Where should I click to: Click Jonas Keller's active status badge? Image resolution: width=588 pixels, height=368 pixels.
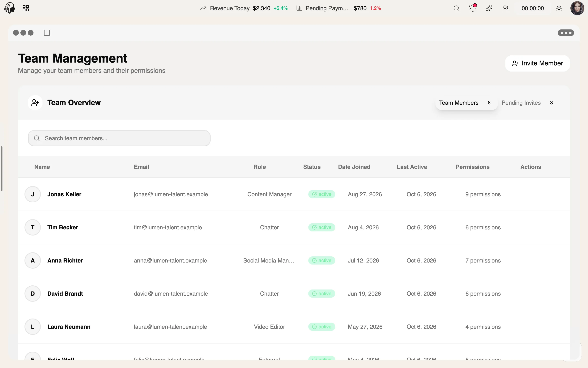pyautogui.click(x=322, y=194)
